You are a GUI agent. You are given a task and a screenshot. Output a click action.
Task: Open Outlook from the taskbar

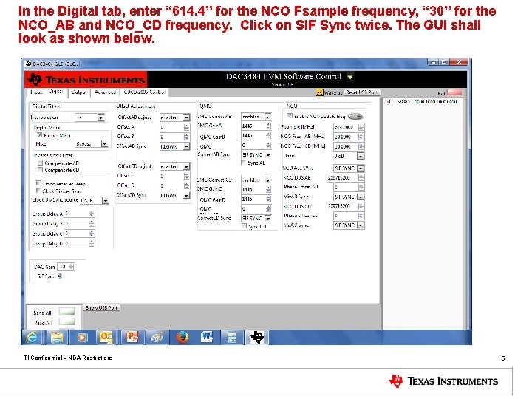click(106, 337)
